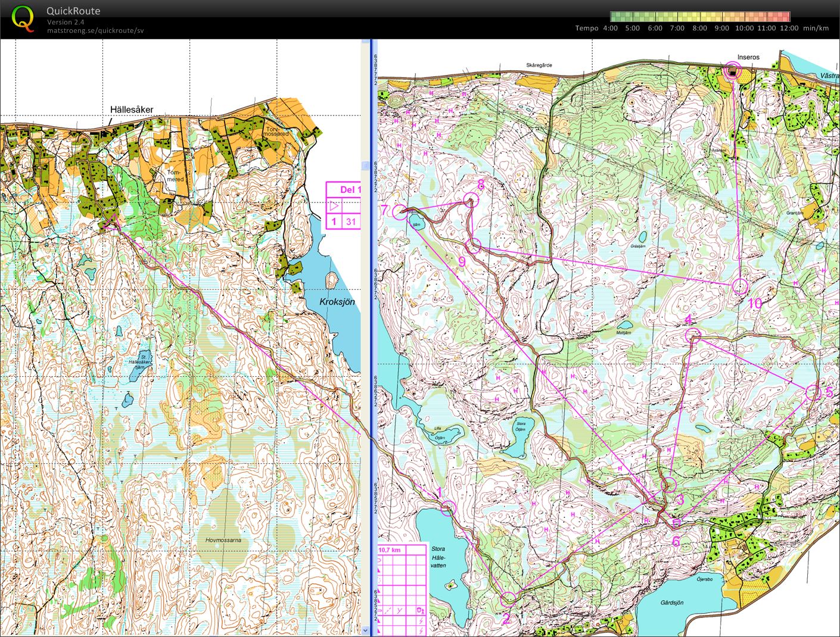The image size is (840, 637).
Task: Click the Inseros place name
Action: (x=748, y=57)
